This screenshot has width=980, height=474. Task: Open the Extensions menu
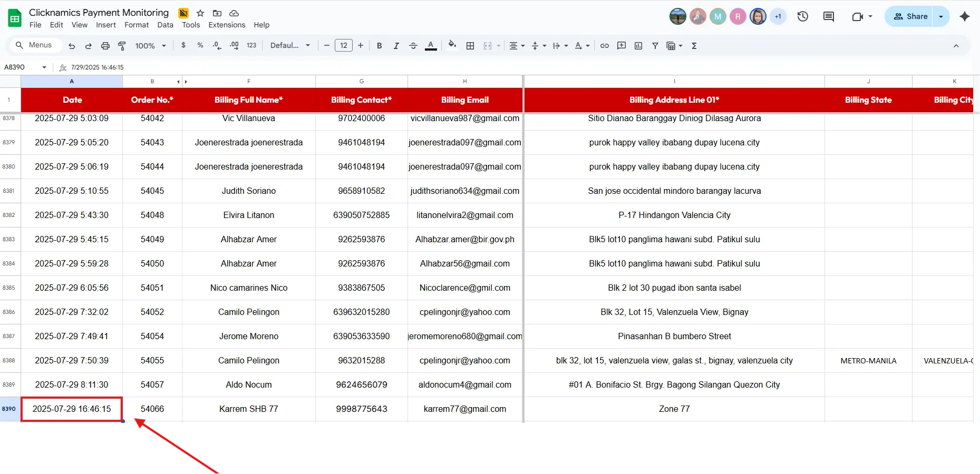pyautogui.click(x=227, y=25)
